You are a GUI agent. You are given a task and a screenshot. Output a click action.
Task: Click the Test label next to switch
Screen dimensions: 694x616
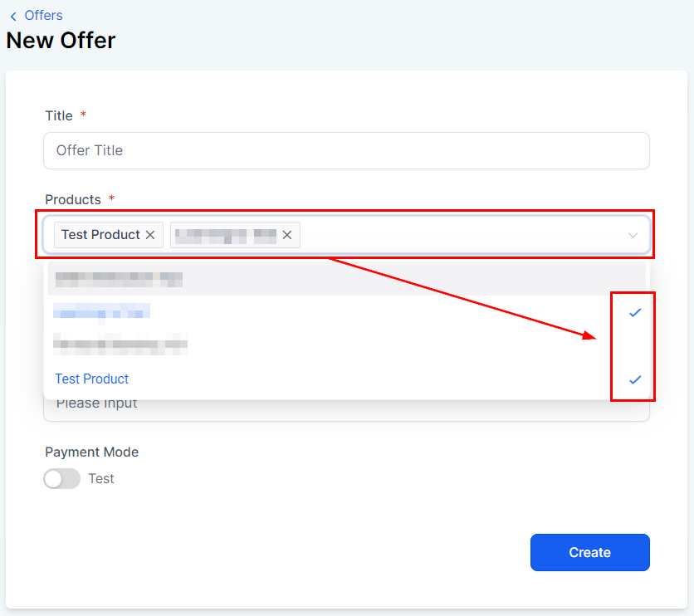[x=101, y=479]
